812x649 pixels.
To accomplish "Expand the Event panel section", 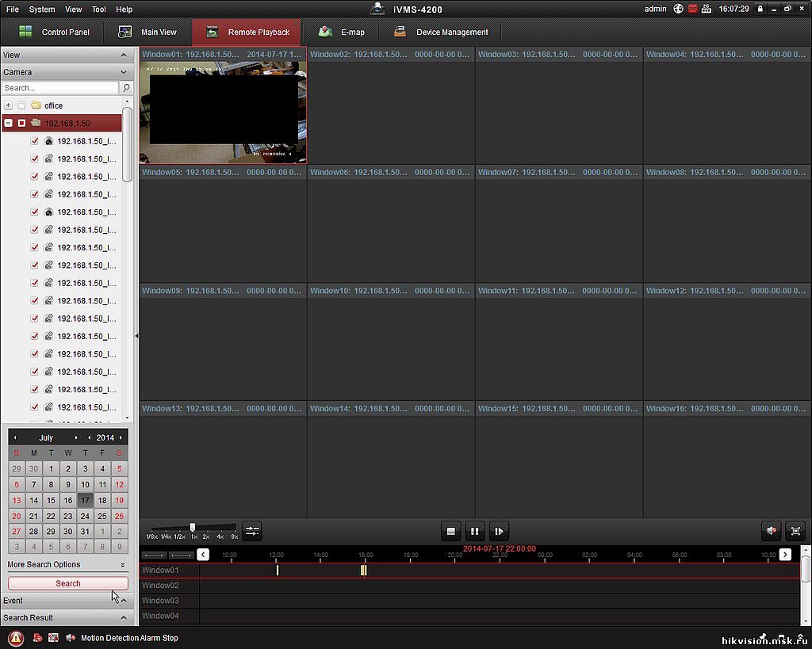I will (x=124, y=601).
